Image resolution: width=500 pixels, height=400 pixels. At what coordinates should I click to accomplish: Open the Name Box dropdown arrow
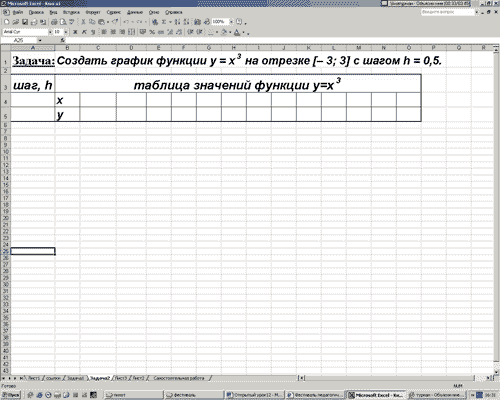40,40
